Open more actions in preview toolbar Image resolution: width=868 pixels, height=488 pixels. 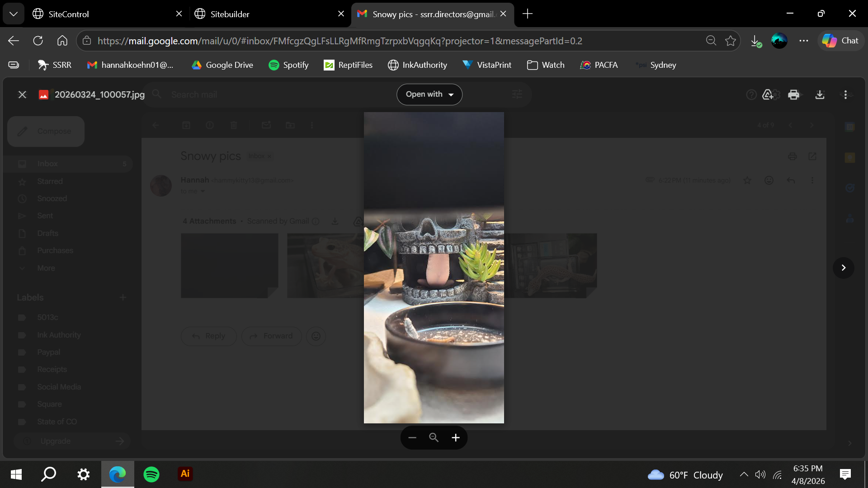845,94
